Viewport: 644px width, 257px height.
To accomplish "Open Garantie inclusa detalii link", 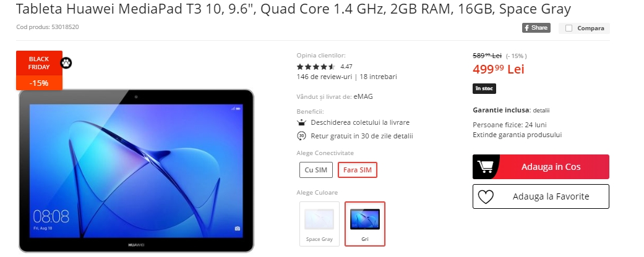I will coord(541,110).
